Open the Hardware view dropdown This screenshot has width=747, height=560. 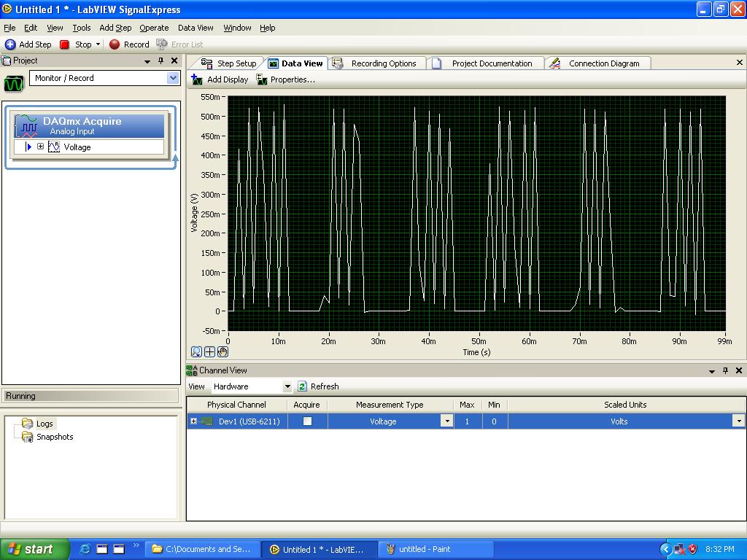[x=287, y=386]
